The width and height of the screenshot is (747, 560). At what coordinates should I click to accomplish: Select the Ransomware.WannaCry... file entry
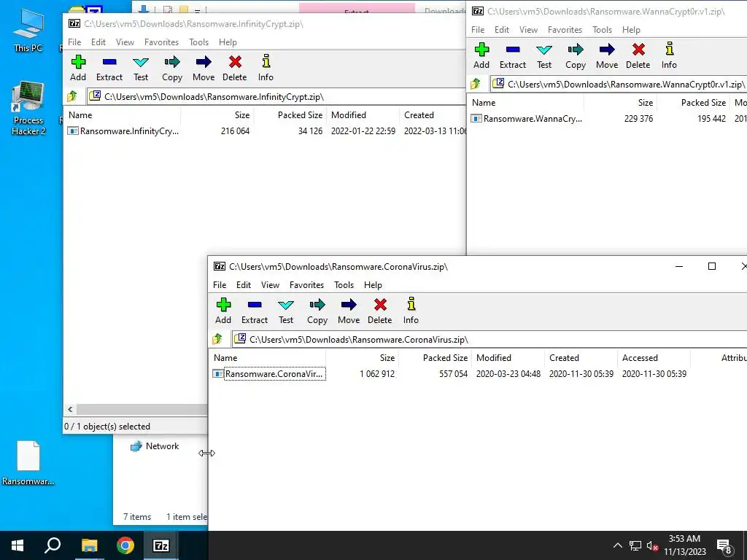click(527, 119)
